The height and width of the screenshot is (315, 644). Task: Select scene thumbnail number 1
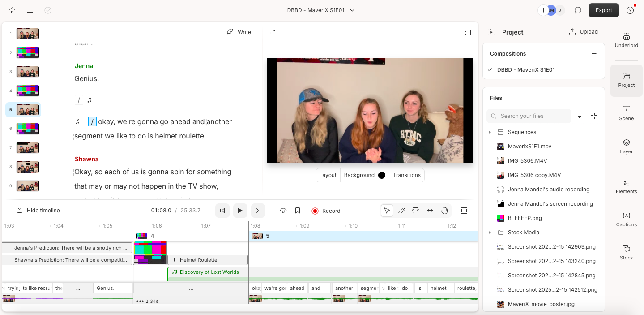pos(28,34)
